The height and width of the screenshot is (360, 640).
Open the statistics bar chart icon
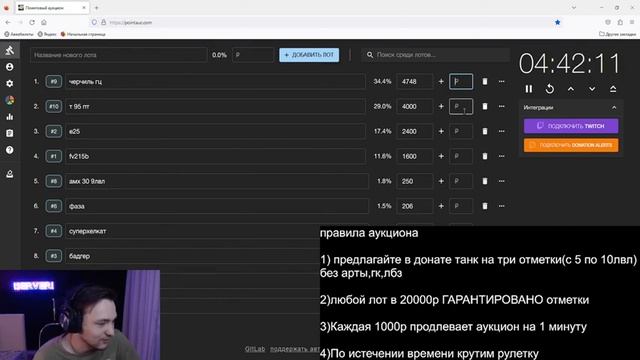coord(10,117)
